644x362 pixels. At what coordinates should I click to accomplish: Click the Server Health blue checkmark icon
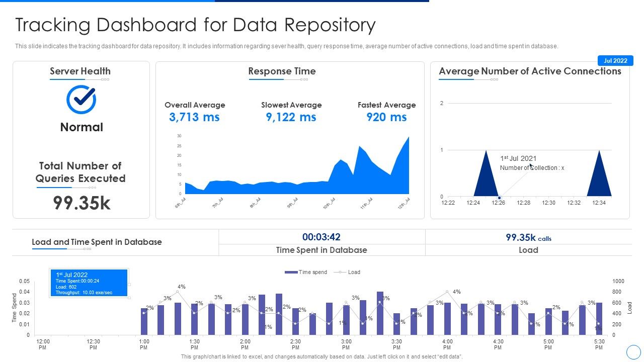pos(81,100)
